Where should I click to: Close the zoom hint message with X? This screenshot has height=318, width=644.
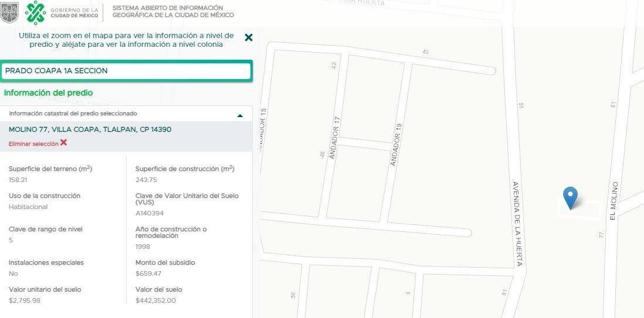coord(249,37)
